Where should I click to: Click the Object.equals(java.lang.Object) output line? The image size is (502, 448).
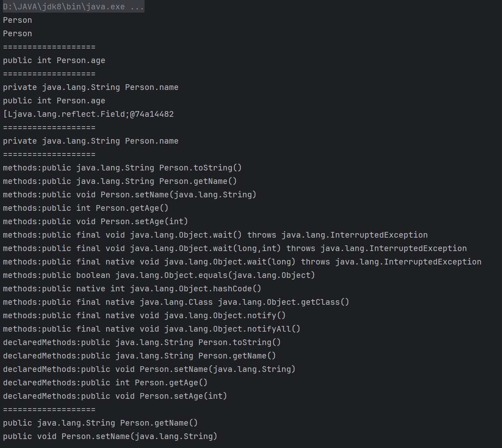[159, 275]
